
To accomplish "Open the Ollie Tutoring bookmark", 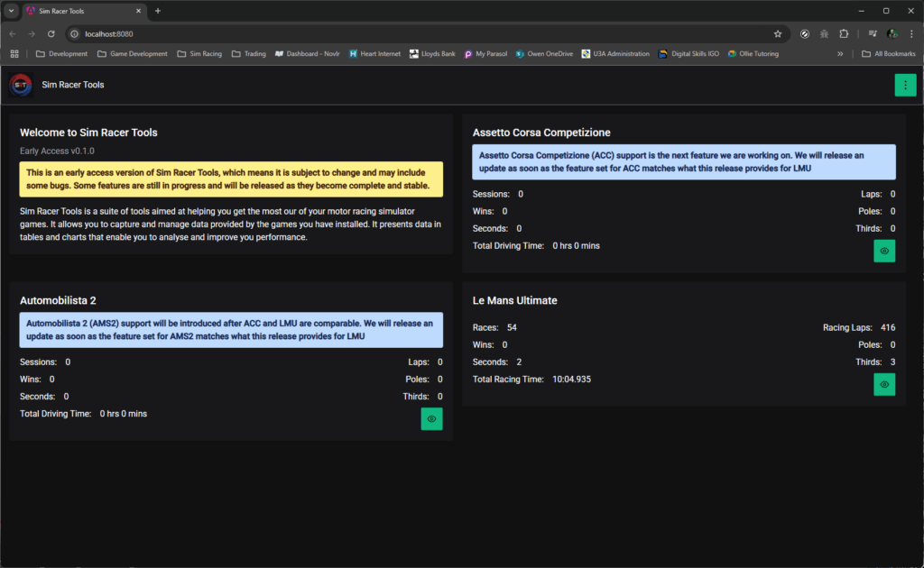I will tap(753, 53).
